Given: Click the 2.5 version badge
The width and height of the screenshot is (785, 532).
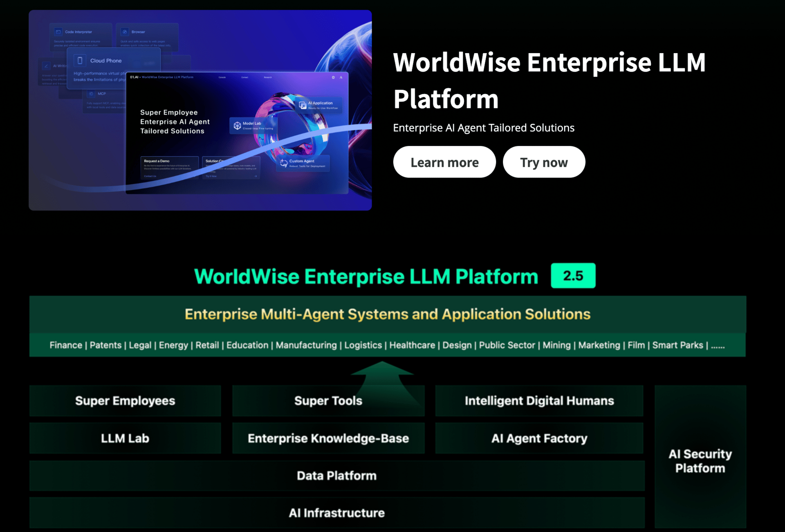Looking at the screenshot, I should pyautogui.click(x=573, y=276).
